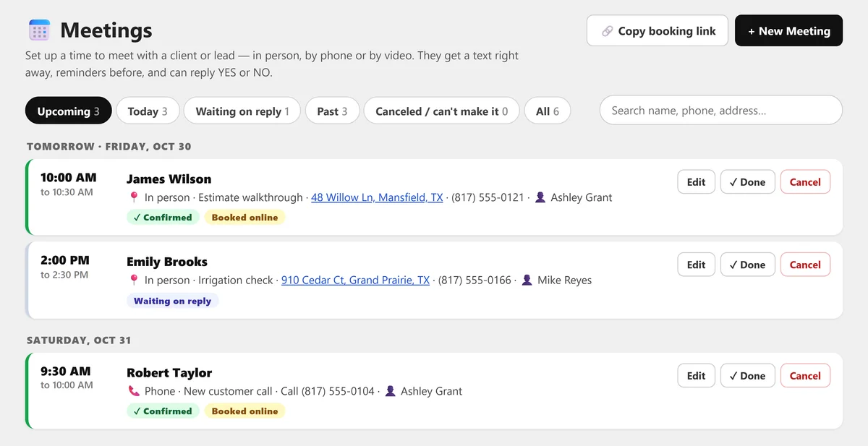Screen dimensions: 868x446
Task: Click the to 10:30 AM end time
Action: [67, 192]
